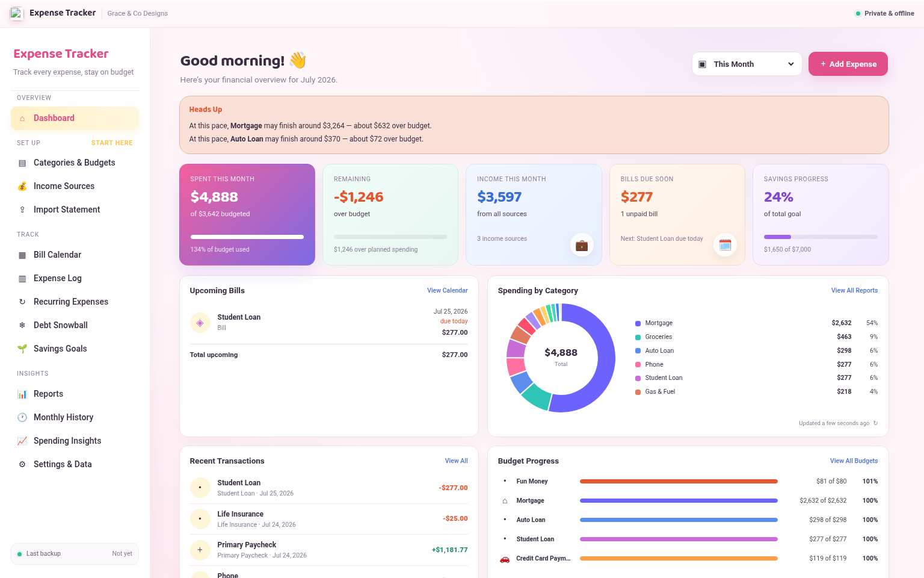Click the Recurring Expenses refresh icon
The image size is (924, 578).
coord(22,302)
